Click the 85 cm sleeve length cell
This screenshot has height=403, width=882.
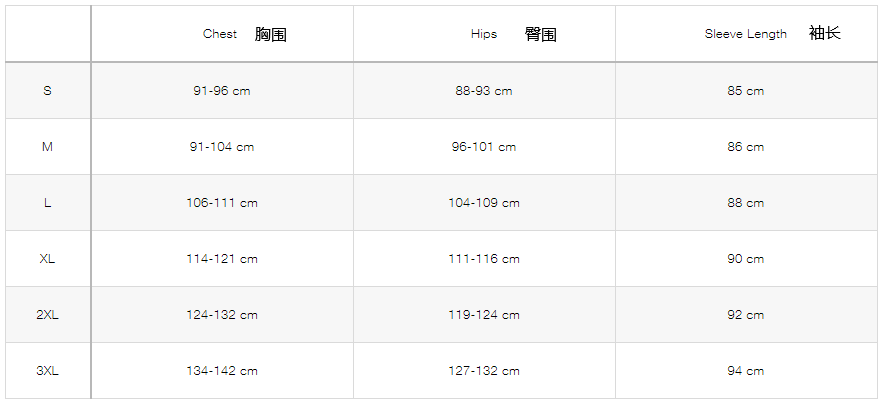(x=746, y=91)
